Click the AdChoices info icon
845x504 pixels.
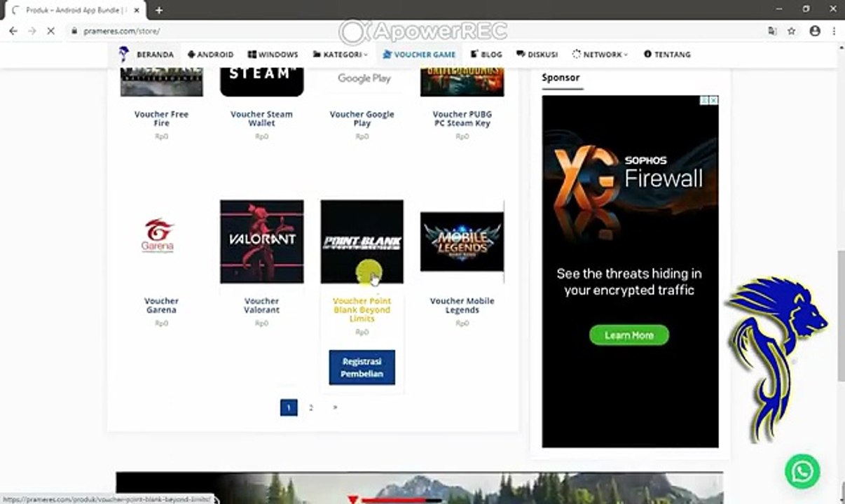[x=706, y=100]
